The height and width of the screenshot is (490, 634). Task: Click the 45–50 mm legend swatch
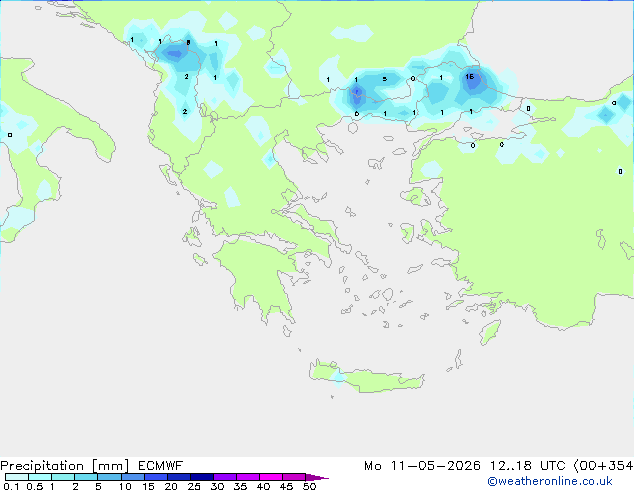[x=294, y=477]
